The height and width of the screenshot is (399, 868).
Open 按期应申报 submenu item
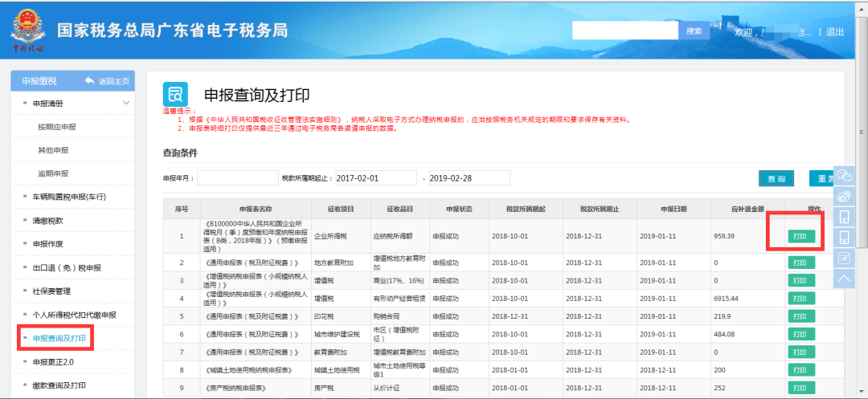(57, 127)
